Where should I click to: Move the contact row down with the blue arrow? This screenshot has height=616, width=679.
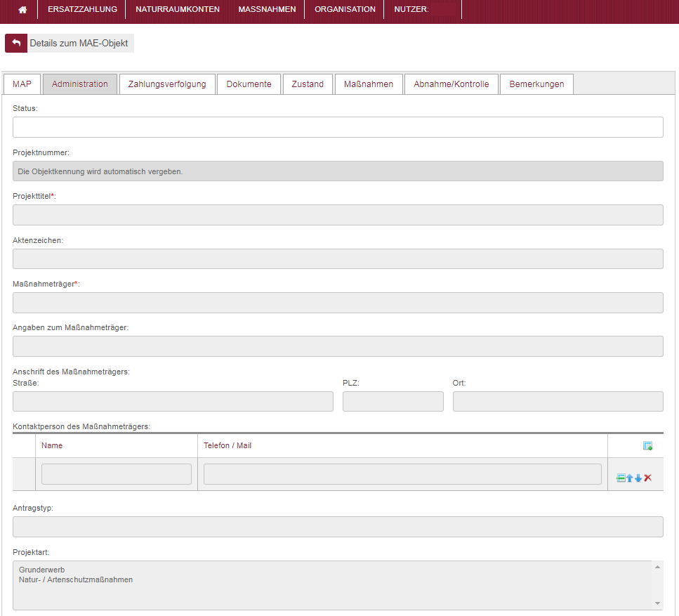click(x=638, y=478)
